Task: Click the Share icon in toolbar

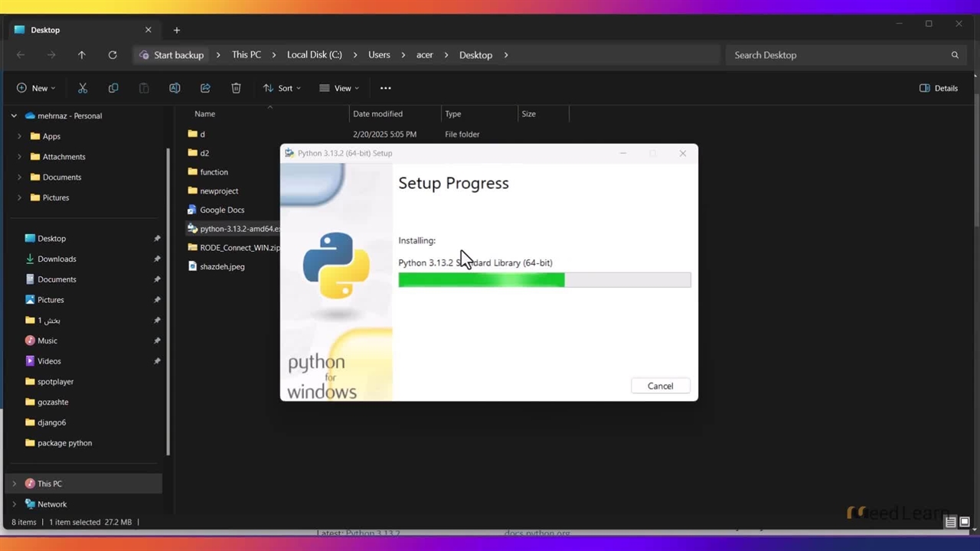Action: click(x=205, y=88)
